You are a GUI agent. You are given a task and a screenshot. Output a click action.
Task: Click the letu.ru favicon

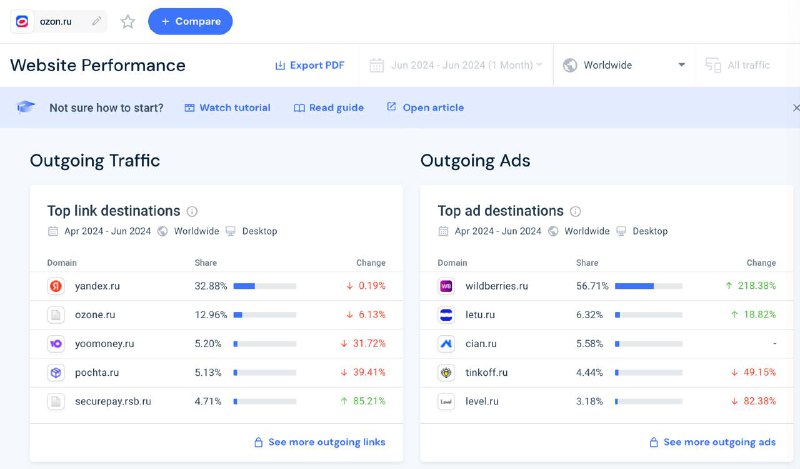click(x=446, y=315)
